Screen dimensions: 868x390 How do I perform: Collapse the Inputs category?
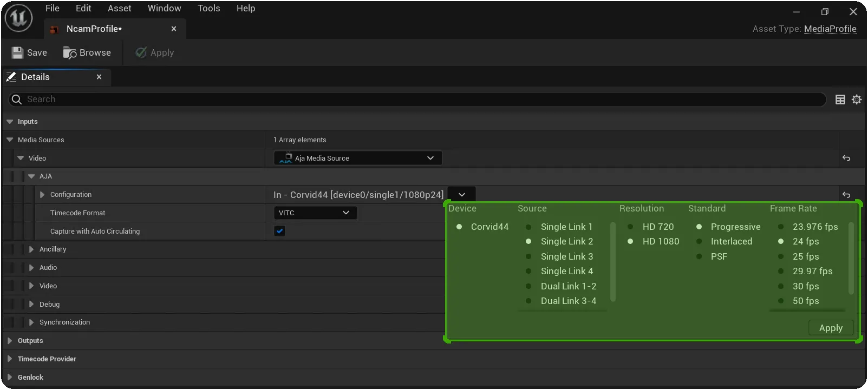(10, 122)
